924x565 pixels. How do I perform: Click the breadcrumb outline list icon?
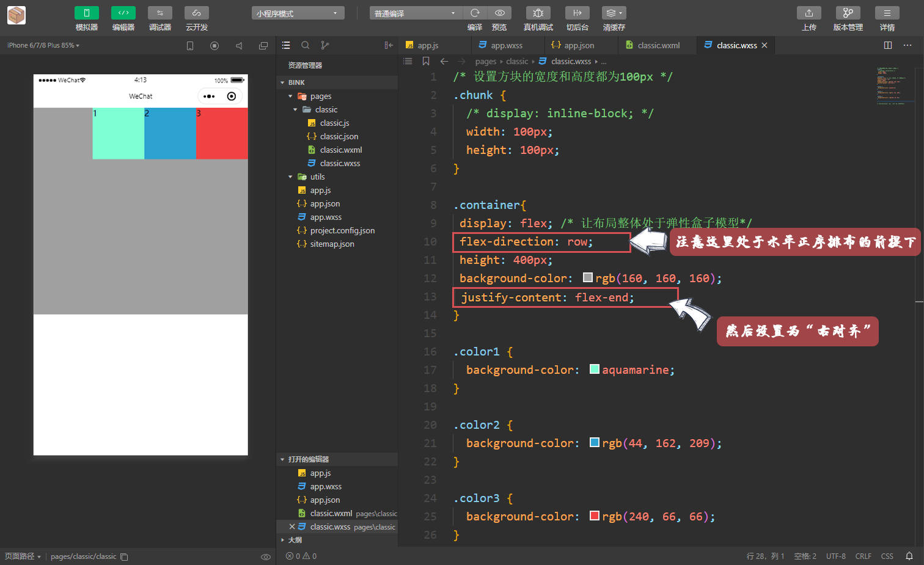pos(408,61)
